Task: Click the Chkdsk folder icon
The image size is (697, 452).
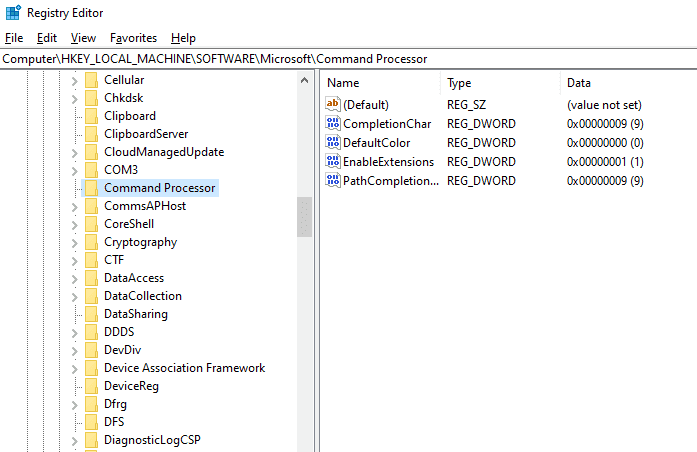Action: [91, 98]
